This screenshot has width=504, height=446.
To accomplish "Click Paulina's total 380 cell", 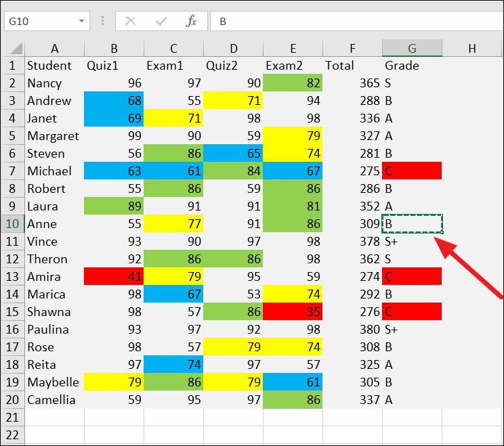I will [x=353, y=330].
